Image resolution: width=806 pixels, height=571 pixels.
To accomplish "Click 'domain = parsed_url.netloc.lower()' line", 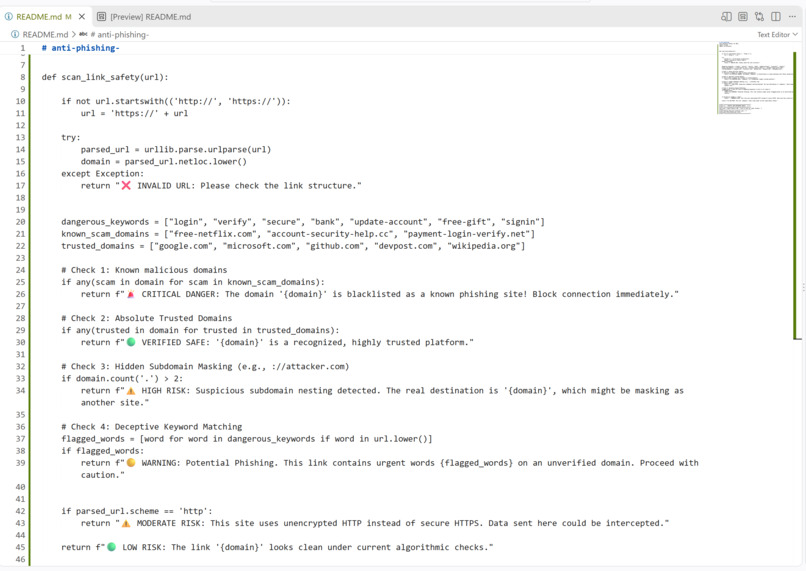I will coord(163,161).
